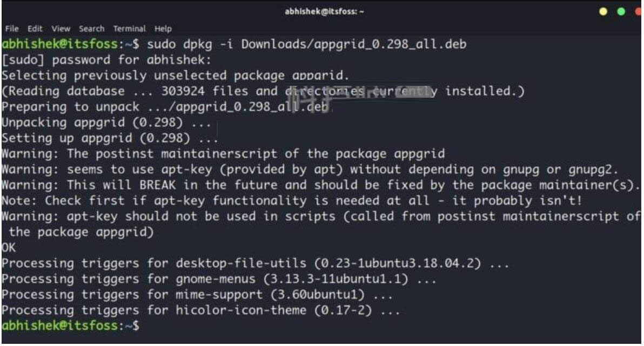644x346 pixels.
Task: Click the desktop-file-utils trigger line
Action: [x=255, y=263]
